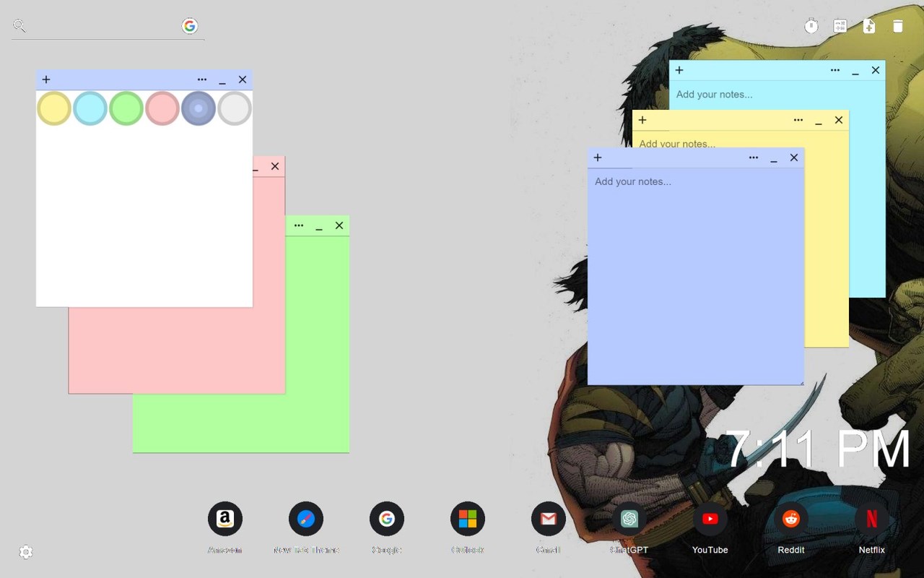
Task: Open the New tab theme shortcut
Action: (306, 519)
